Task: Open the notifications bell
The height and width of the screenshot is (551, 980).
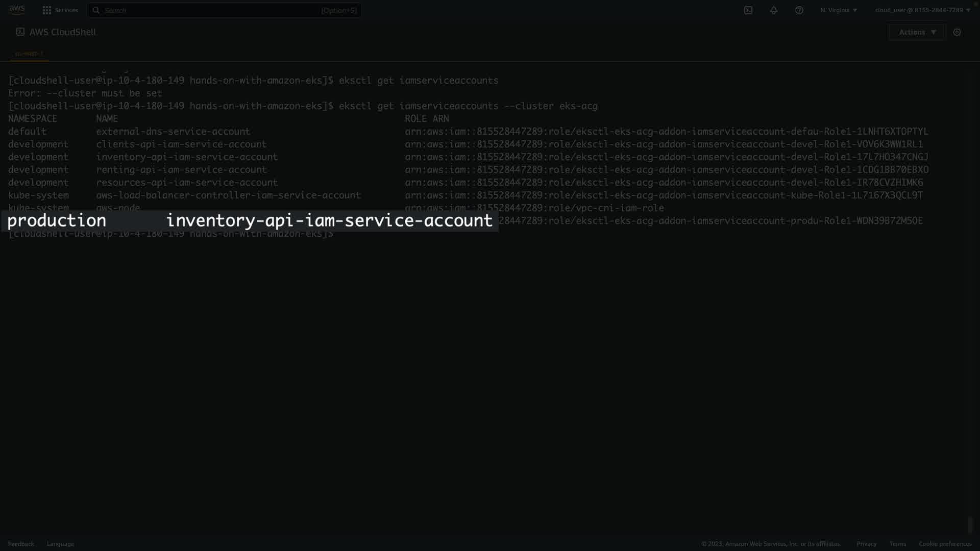Action: (x=774, y=10)
